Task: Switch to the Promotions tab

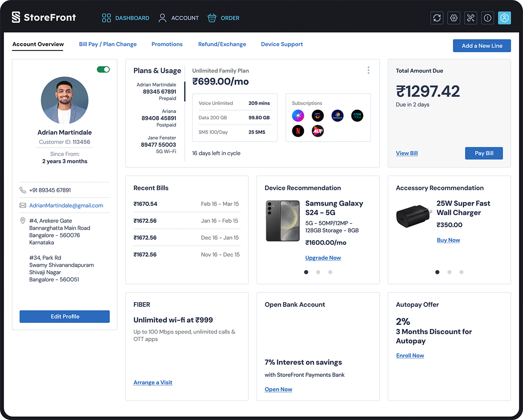Action: [167, 44]
